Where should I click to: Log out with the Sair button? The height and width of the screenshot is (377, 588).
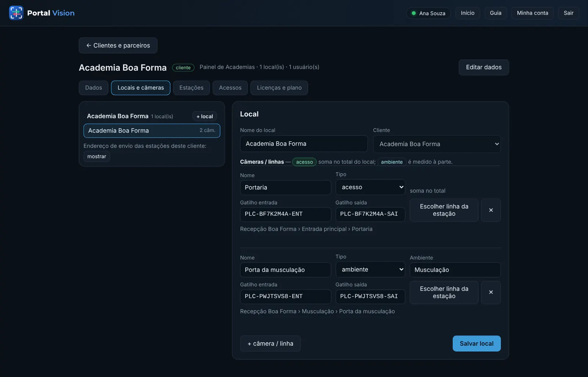569,13
